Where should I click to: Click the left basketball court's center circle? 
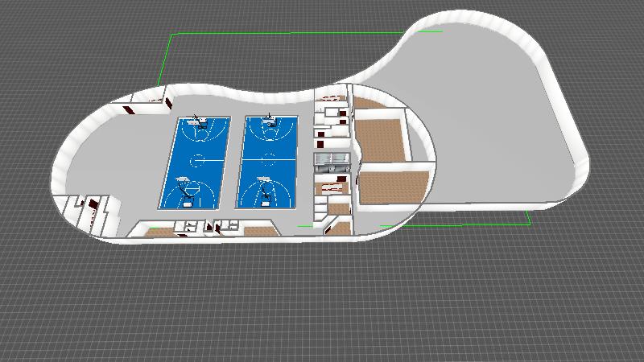(196, 160)
